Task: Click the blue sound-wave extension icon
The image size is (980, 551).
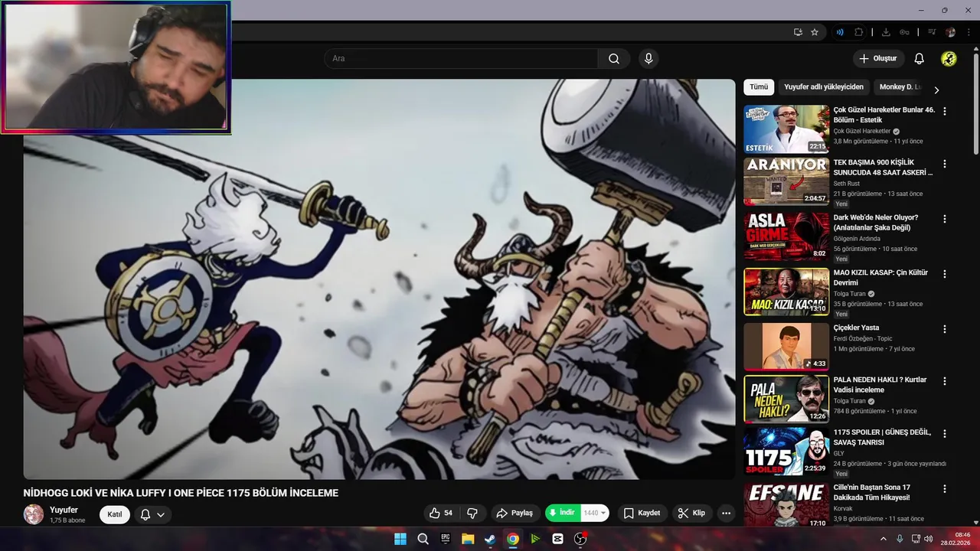Action: (x=840, y=32)
